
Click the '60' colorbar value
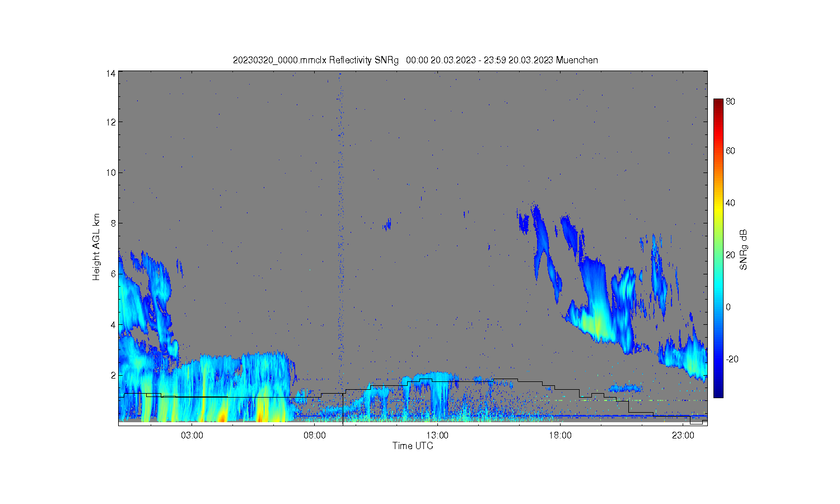[731, 151]
